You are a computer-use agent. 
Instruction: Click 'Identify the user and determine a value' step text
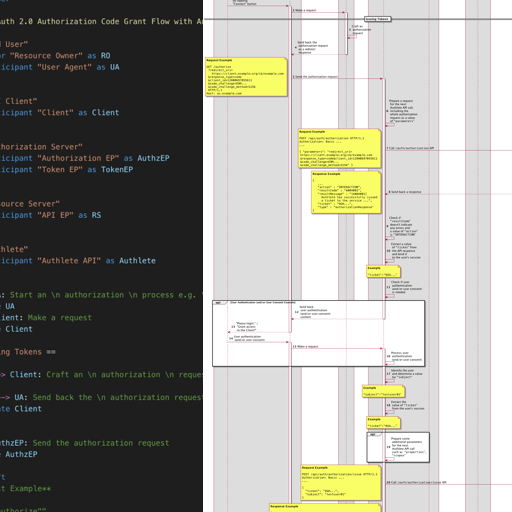point(406,374)
